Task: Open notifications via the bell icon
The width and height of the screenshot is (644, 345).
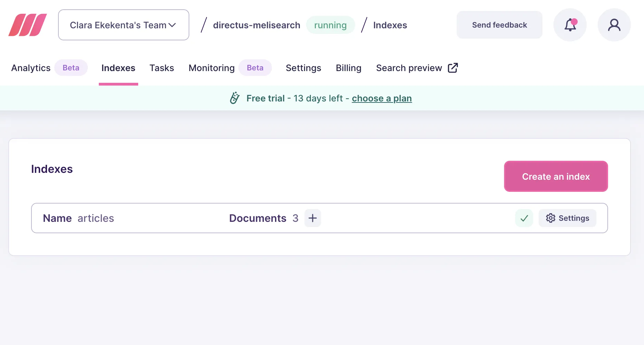Action: tap(569, 25)
